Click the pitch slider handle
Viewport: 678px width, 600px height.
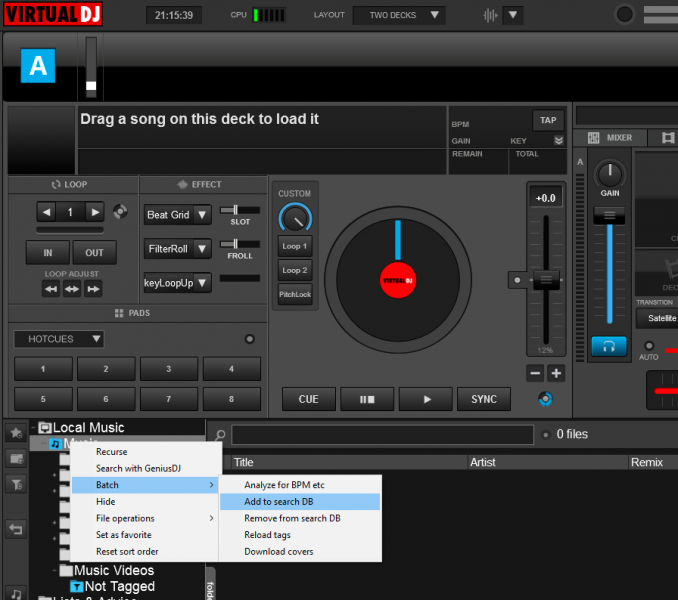click(x=546, y=280)
